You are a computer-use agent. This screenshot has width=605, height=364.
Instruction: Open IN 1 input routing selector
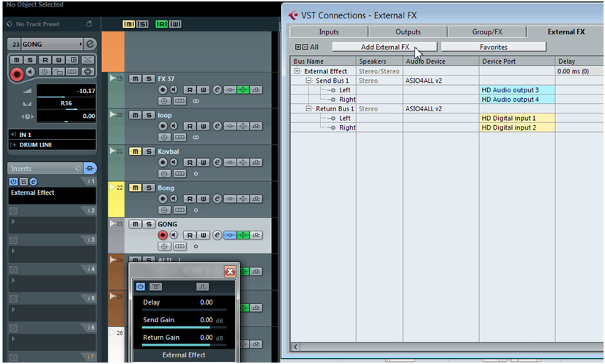pyautogui.click(x=52, y=134)
